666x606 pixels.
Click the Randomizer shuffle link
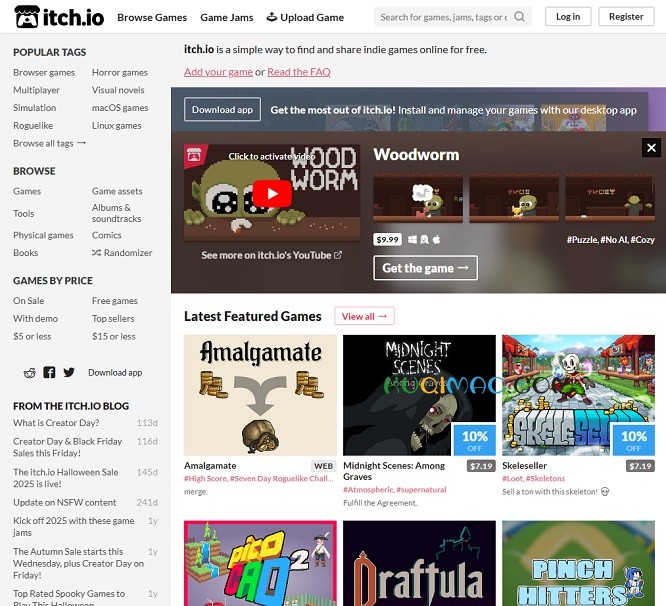pyautogui.click(x=122, y=253)
